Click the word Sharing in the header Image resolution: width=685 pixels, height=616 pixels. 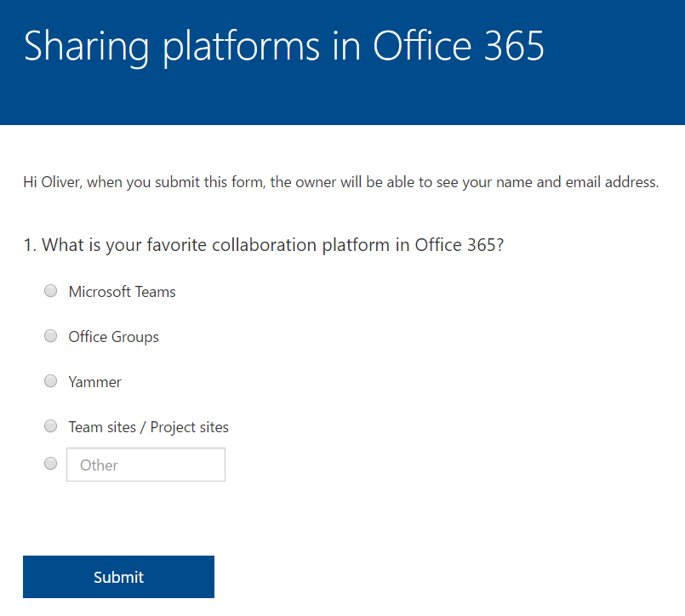pos(87,47)
